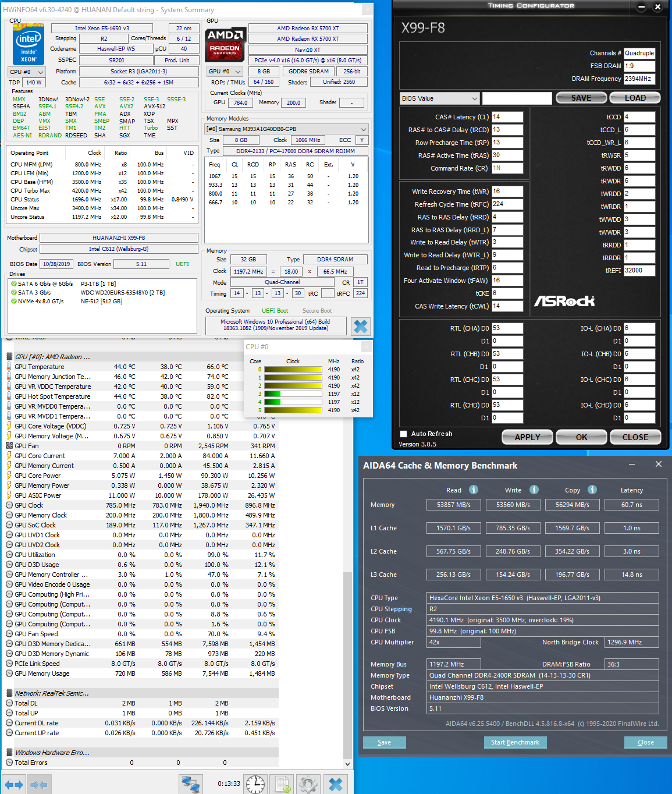Click the SAVE button in Timing Configurator
This screenshot has height=794, width=672.
pyautogui.click(x=581, y=98)
